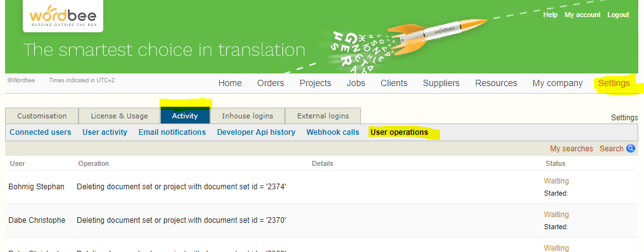Viewport: 644px width, 252px height.
Task: Switch to the Customisation tab
Action: [x=42, y=116]
